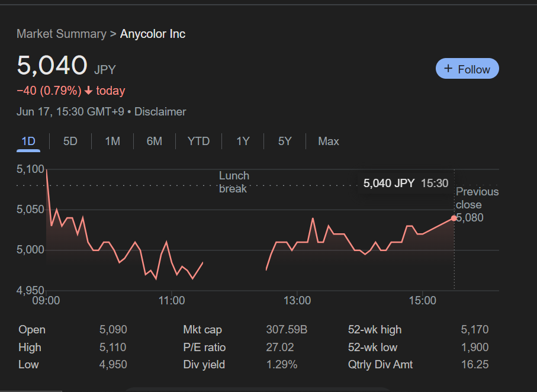Click the Previous close 5,080 label
This screenshot has height=392, width=537.
pos(477,204)
